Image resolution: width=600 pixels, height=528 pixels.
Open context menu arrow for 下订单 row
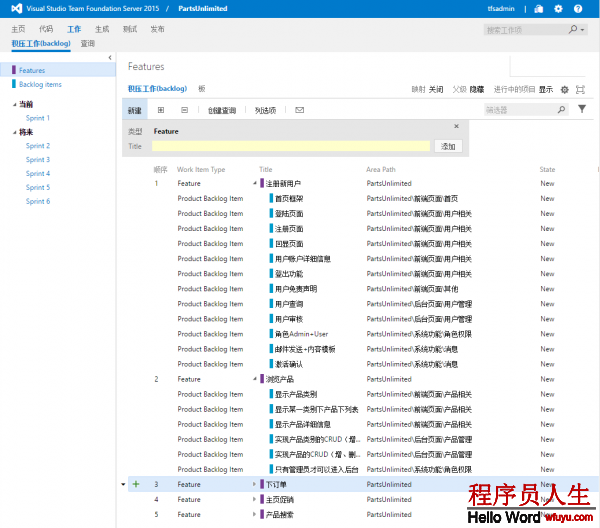click(x=123, y=484)
